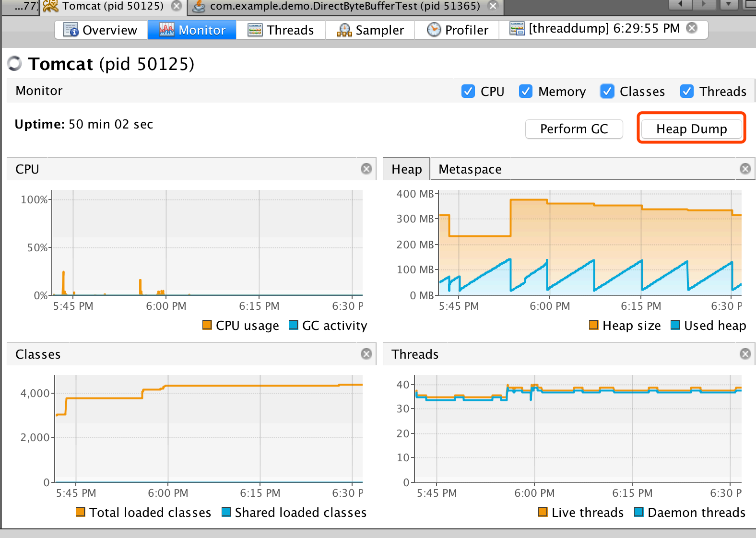Open the document list dropdown arrow
The width and height of the screenshot is (756, 538).
tap(729, 4)
